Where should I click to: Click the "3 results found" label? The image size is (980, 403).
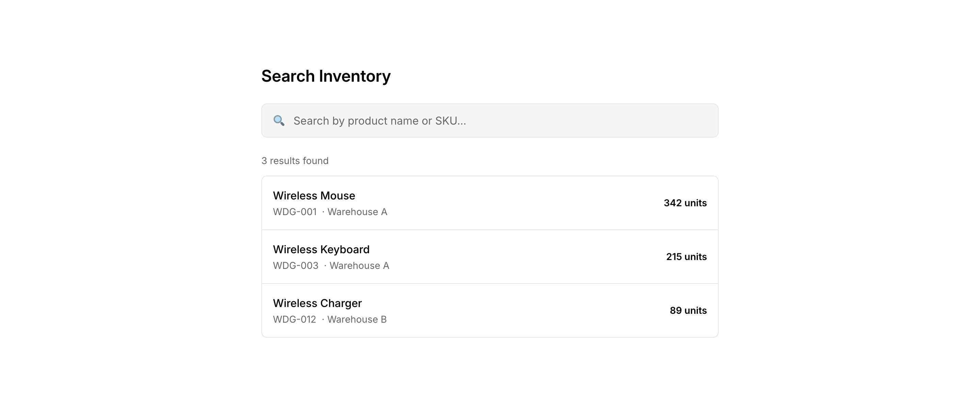(x=295, y=161)
